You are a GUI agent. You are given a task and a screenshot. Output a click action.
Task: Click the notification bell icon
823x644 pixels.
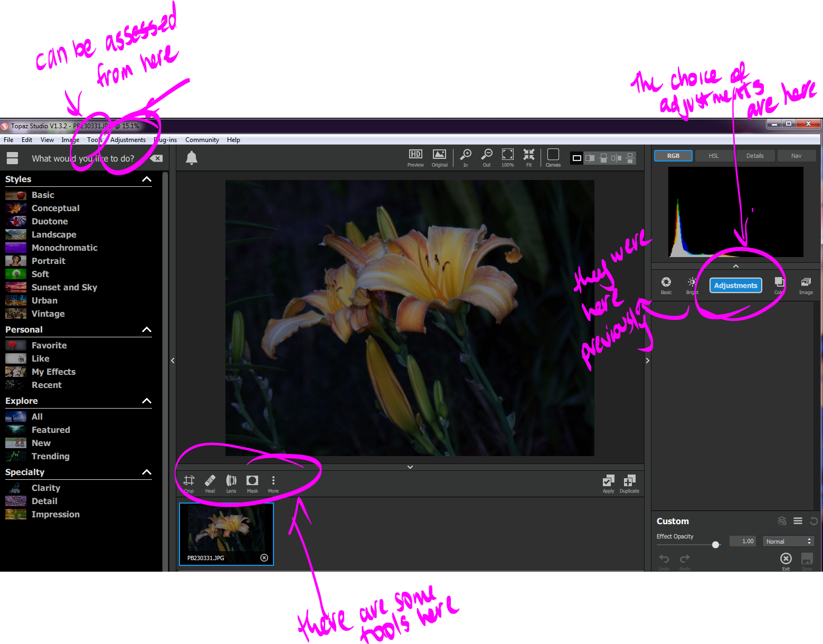point(192,158)
